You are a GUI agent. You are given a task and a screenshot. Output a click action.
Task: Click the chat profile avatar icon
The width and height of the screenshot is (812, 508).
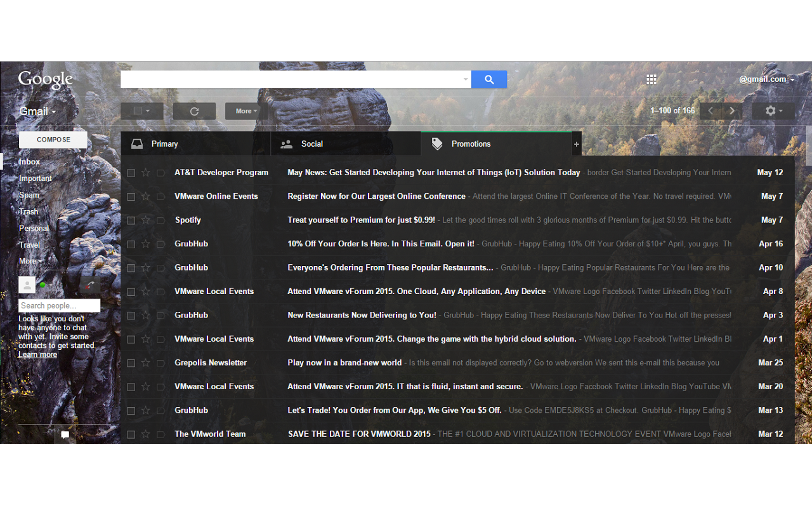point(27,285)
